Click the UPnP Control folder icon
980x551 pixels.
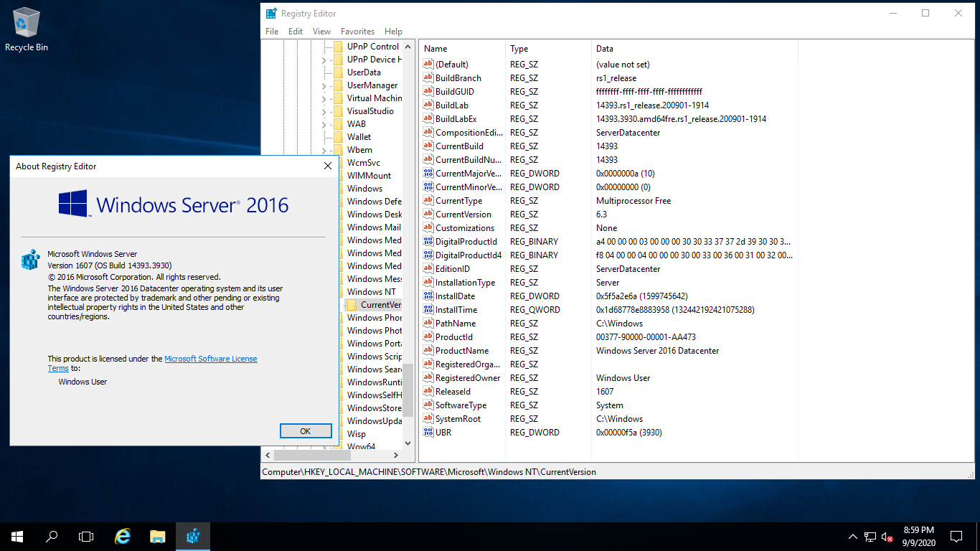[x=338, y=47]
